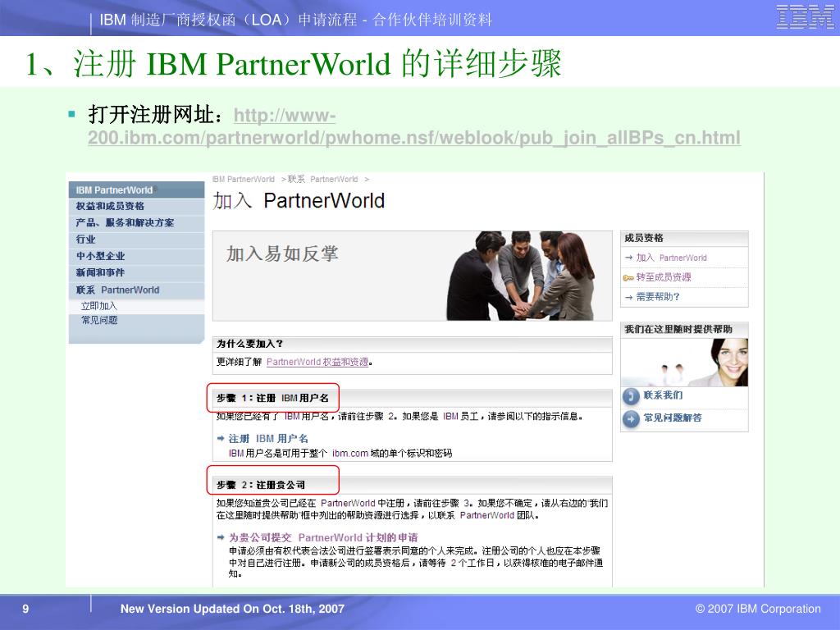Click arrow icon before 注册 IBM 用户名

[220, 438]
